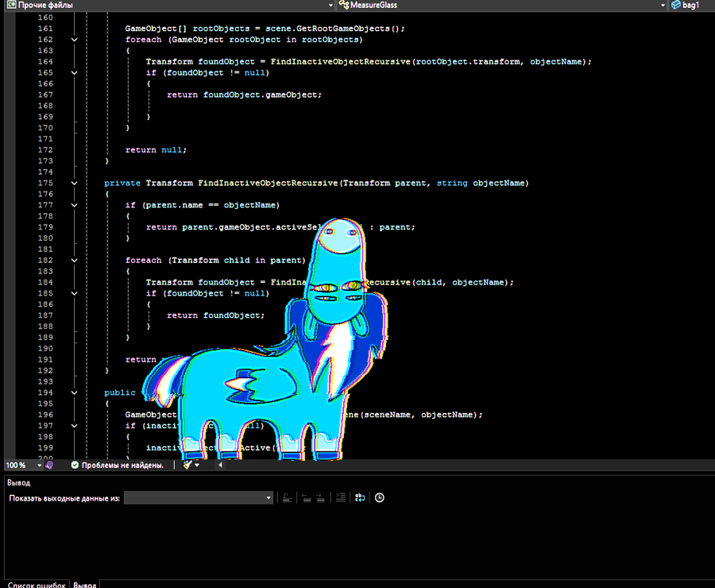Collapse the foreach block at line 162
Image resolution: width=715 pixels, height=588 pixels.
pos(75,40)
